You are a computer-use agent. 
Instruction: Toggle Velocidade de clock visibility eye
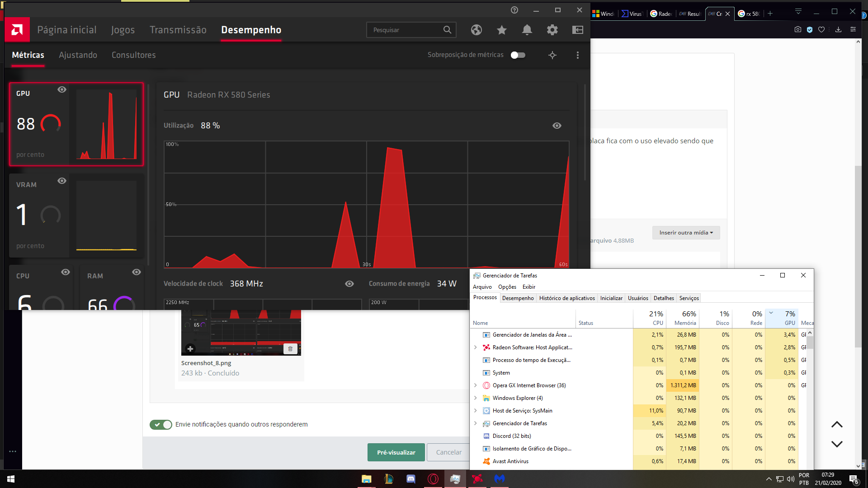349,284
